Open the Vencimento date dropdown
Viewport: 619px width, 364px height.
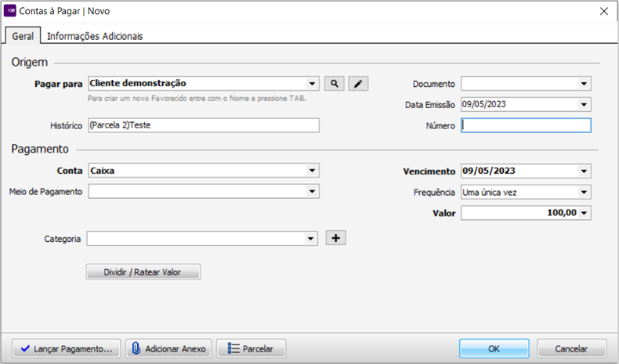tap(585, 171)
